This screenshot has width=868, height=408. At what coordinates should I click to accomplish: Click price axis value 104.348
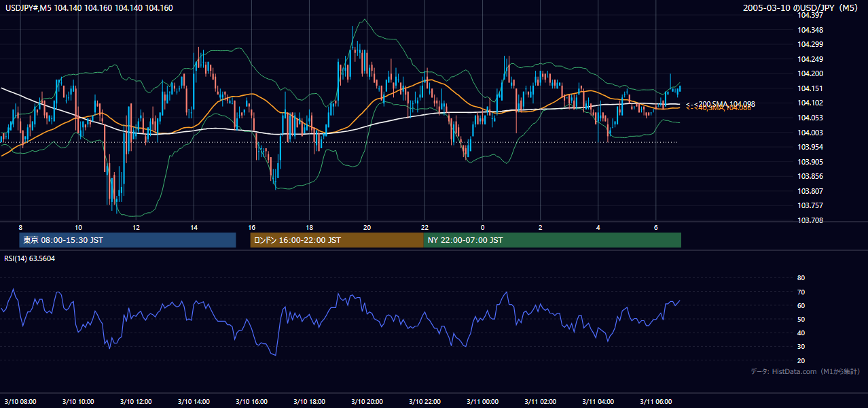pyautogui.click(x=810, y=30)
